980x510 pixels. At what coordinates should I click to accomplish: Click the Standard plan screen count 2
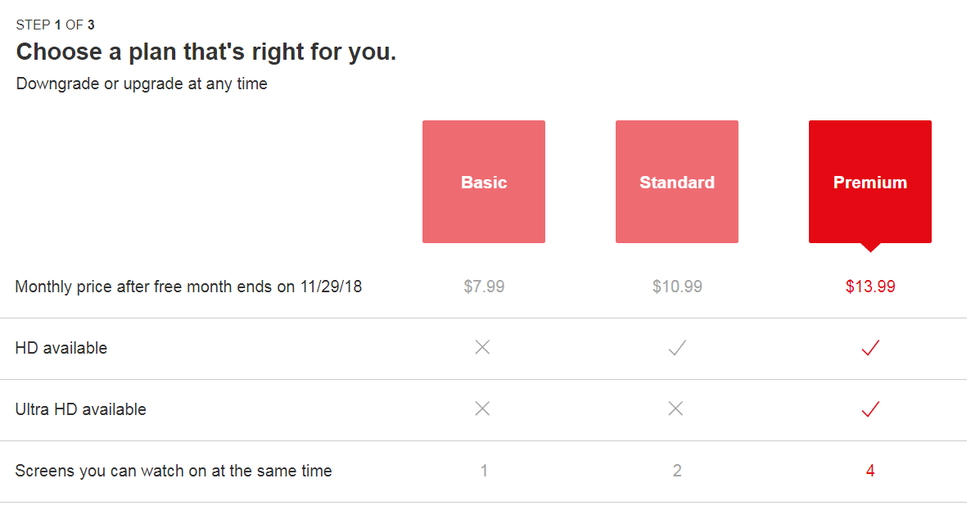pyautogui.click(x=677, y=471)
